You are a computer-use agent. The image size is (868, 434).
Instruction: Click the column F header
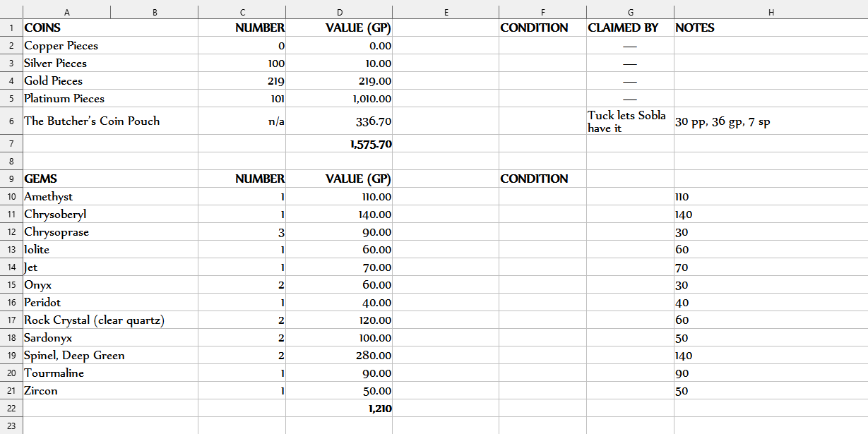pos(542,12)
